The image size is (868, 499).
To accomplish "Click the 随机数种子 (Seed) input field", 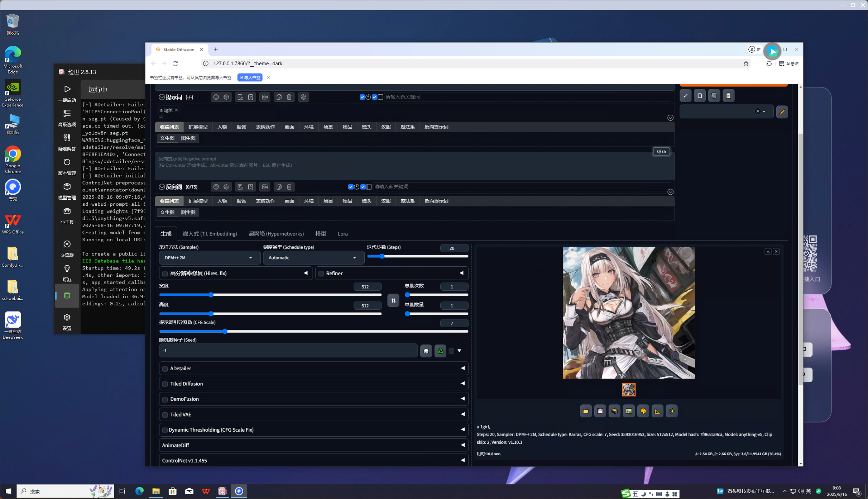I will 288,351.
